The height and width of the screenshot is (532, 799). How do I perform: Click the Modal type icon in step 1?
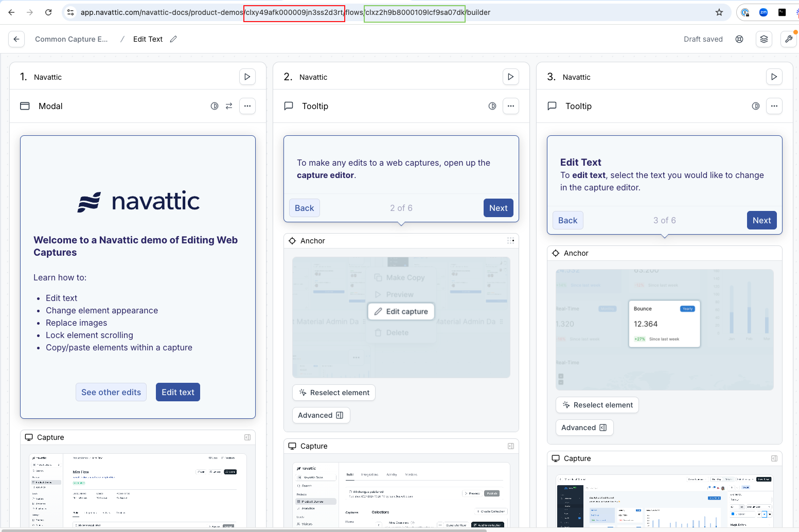[25, 106]
